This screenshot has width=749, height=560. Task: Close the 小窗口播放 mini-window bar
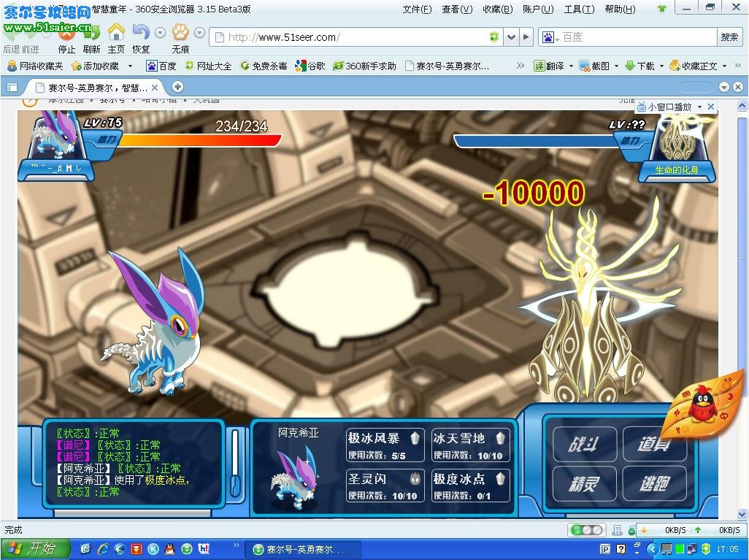(x=711, y=107)
